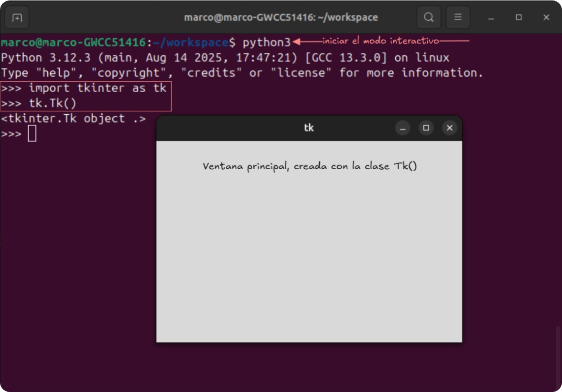
Task: Minimize the tk window
Action: click(402, 128)
